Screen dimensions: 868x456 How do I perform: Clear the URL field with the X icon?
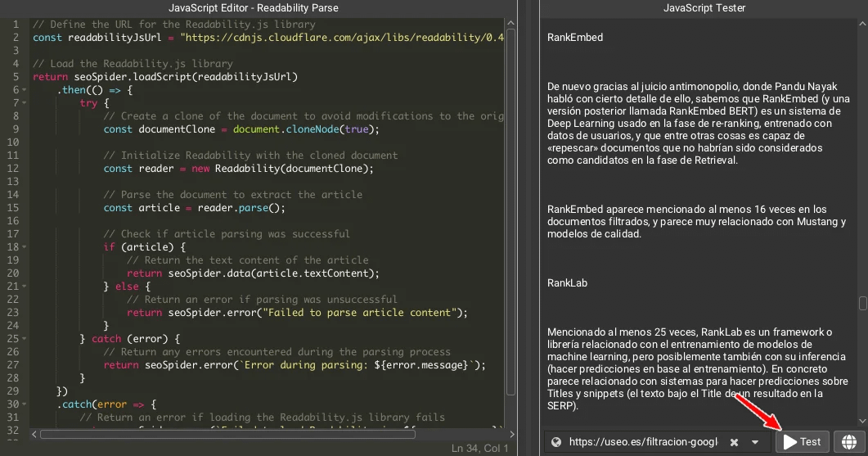pyautogui.click(x=734, y=442)
